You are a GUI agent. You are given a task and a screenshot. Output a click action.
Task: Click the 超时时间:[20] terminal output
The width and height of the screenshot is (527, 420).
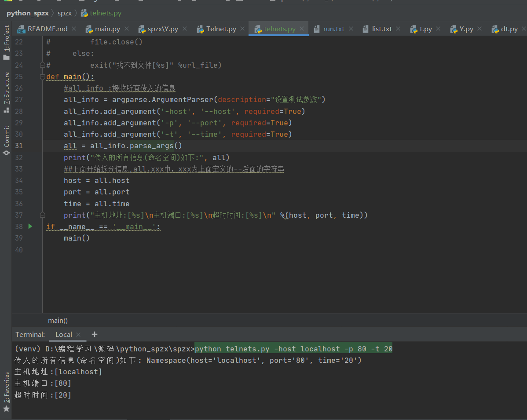tap(43, 395)
